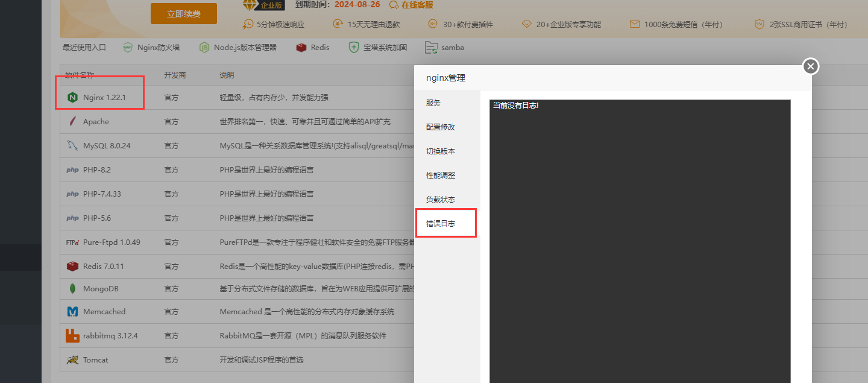Click the 5分钟极速响应 lightning icon
This screenshot has height=383, width=868.
248,24
